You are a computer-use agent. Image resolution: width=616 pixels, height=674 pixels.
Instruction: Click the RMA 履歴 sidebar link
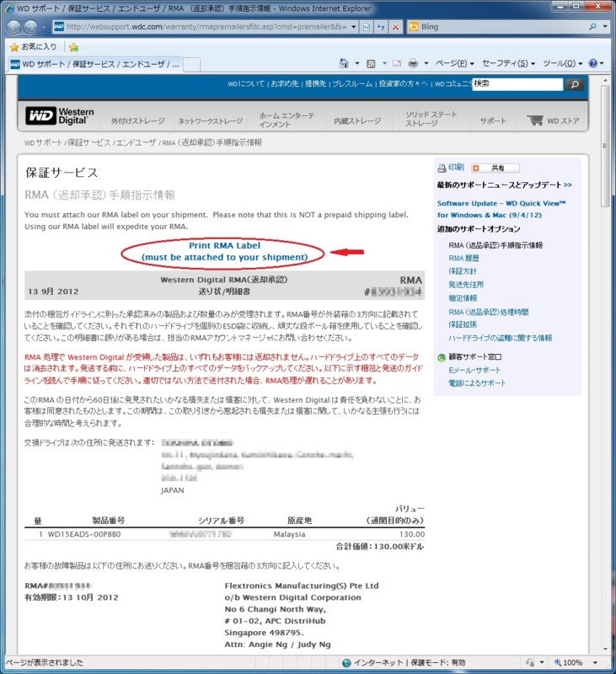[x=463, y=259]
